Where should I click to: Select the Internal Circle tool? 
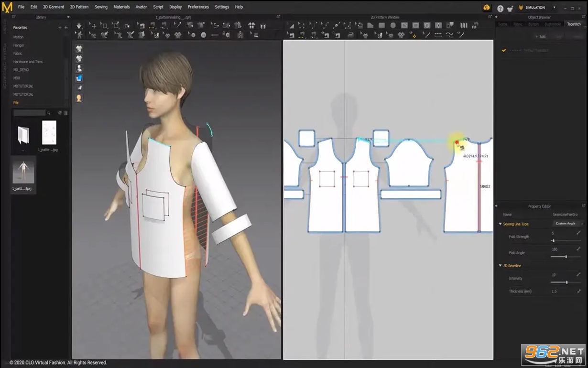point(427,26)
